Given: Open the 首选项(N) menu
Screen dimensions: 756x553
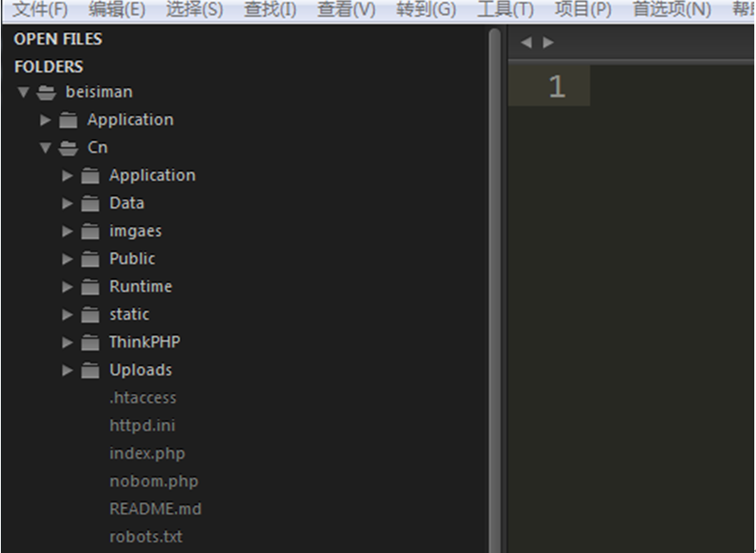Looking at the screenshot, I should coord(671,9).
